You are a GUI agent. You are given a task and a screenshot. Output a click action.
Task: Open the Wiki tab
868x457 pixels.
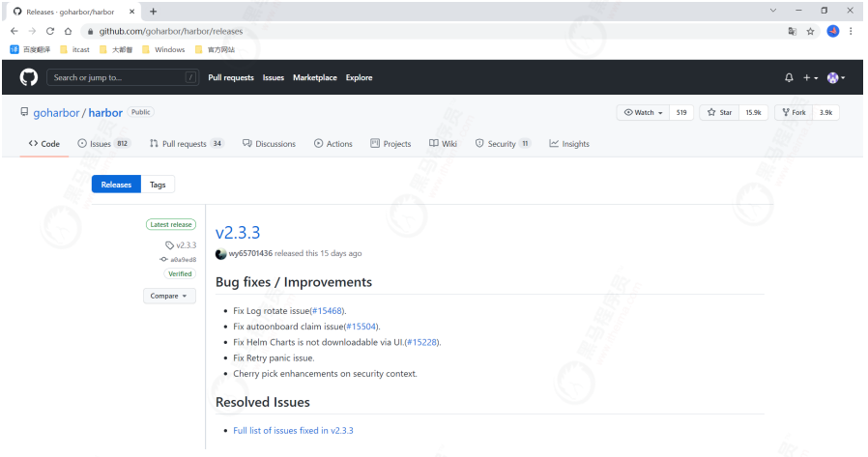[x=443, y=144]
